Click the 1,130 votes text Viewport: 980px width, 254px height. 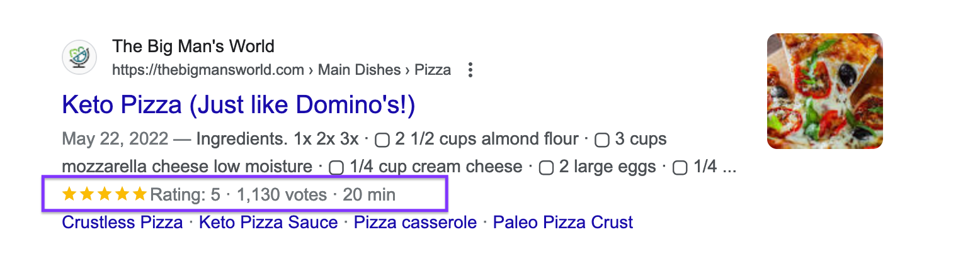point(282,195)
